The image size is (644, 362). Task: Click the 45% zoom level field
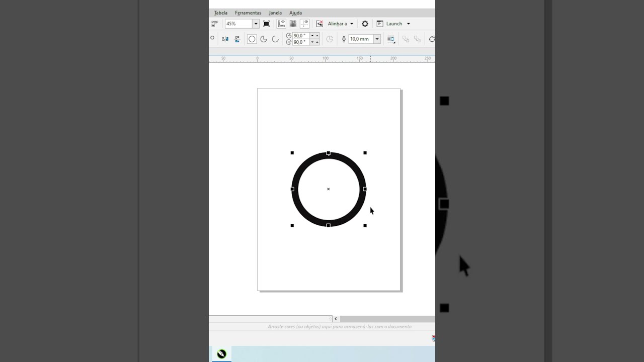coord(238,24)
